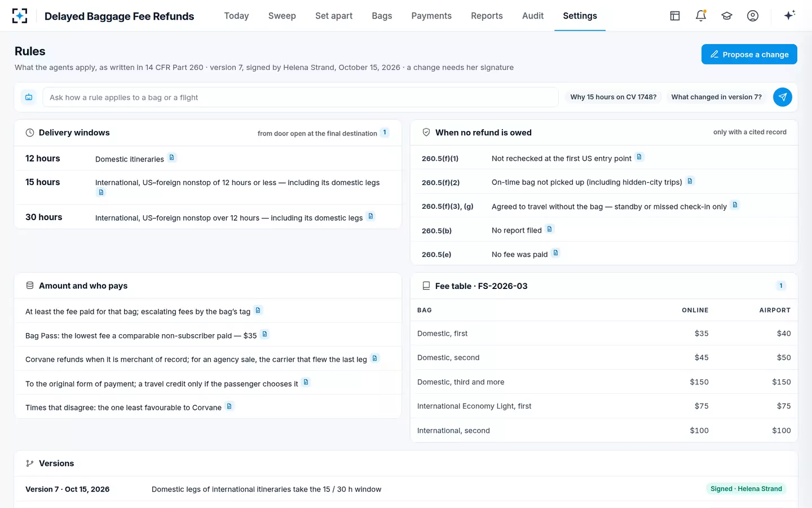Select the Version 7 · Oct 15, 2026 row
Image resolution: width=812 pixels, height=508 pixels.
pyautogui.click(x=406, y=489)
